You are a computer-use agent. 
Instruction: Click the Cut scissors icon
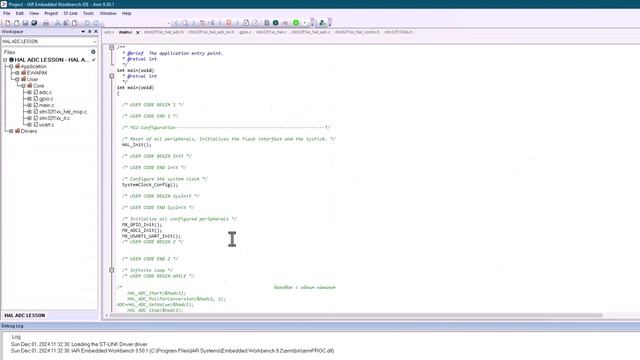[x=58, y=23]
